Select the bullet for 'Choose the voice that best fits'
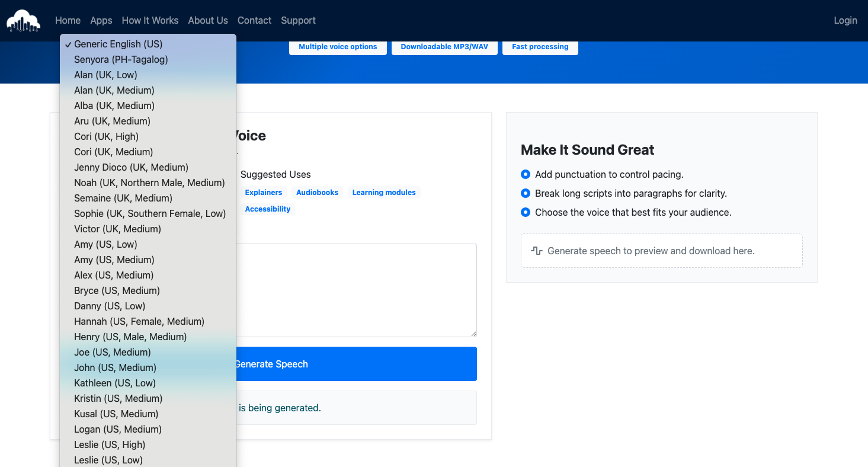The width and height of the screenshot is (868, 467). click(x=525, y=212)
